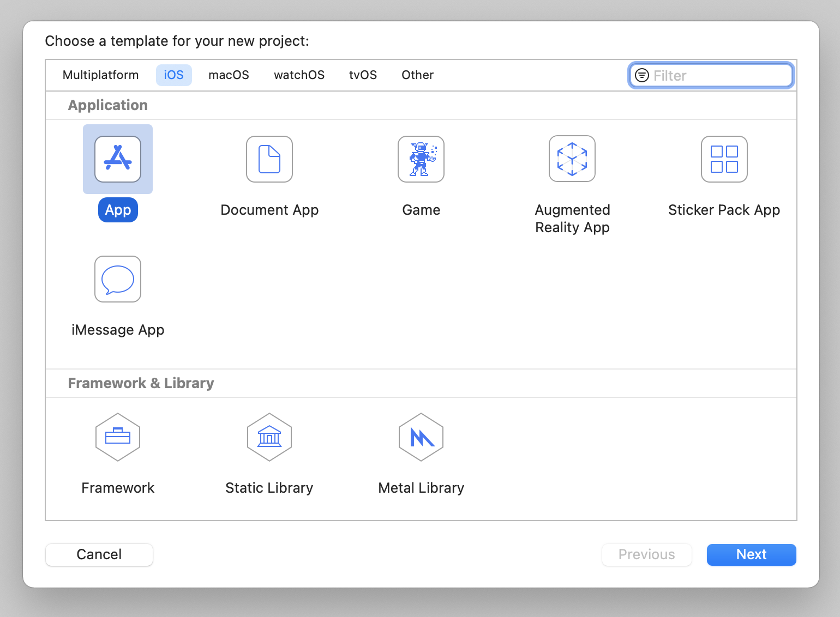840x617 pixels.
Task: Choose the Metal Library template icon
Action: pos(421,437)
